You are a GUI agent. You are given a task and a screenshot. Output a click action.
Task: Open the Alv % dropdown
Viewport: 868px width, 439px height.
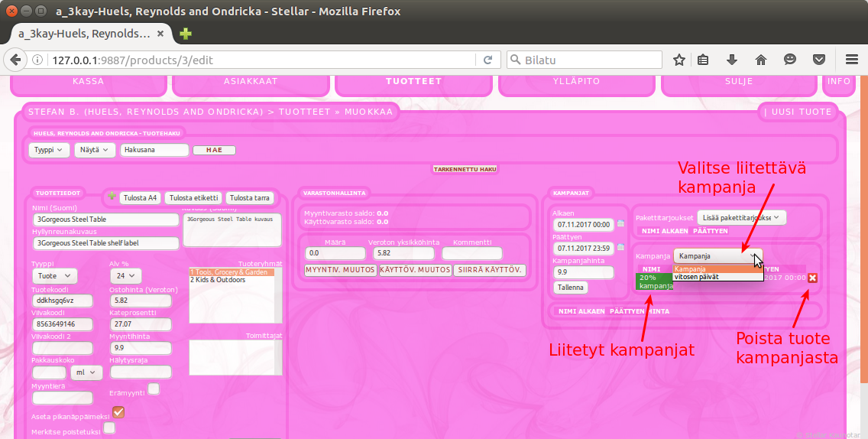pyautogui.click(x=126, y=275)
